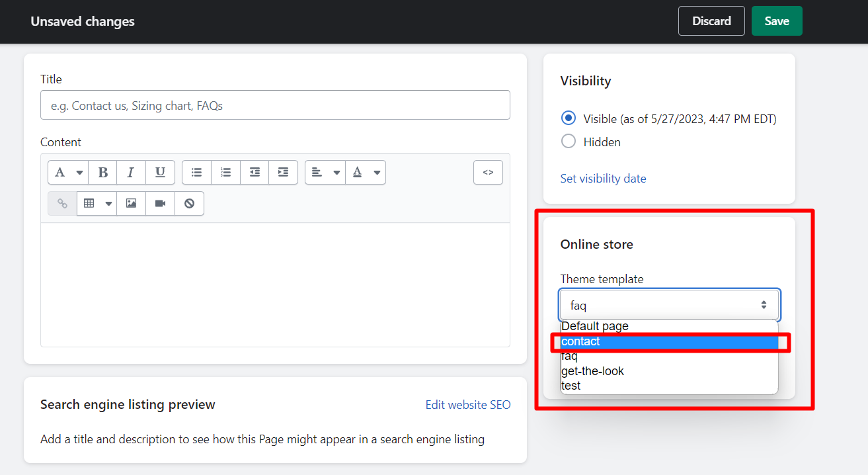Insert a video into content
This screenshot has height=475, width=868.
[160, 203]
